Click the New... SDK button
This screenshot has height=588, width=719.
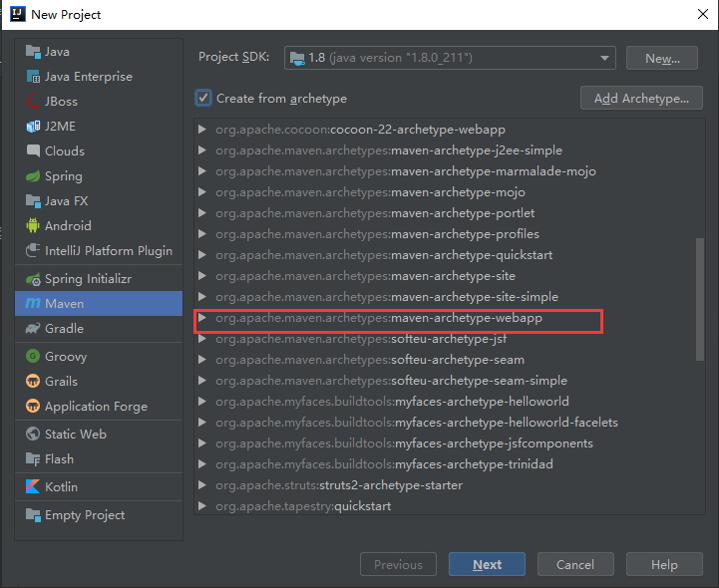(662, 58)
